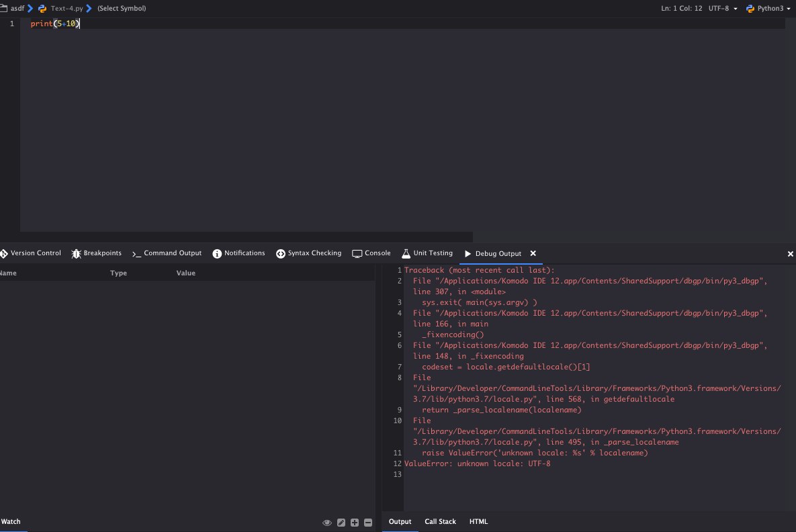The image size is (796, 532).
Task: Click the Syntax Checking icon
Action: click(x=280, y=253)
